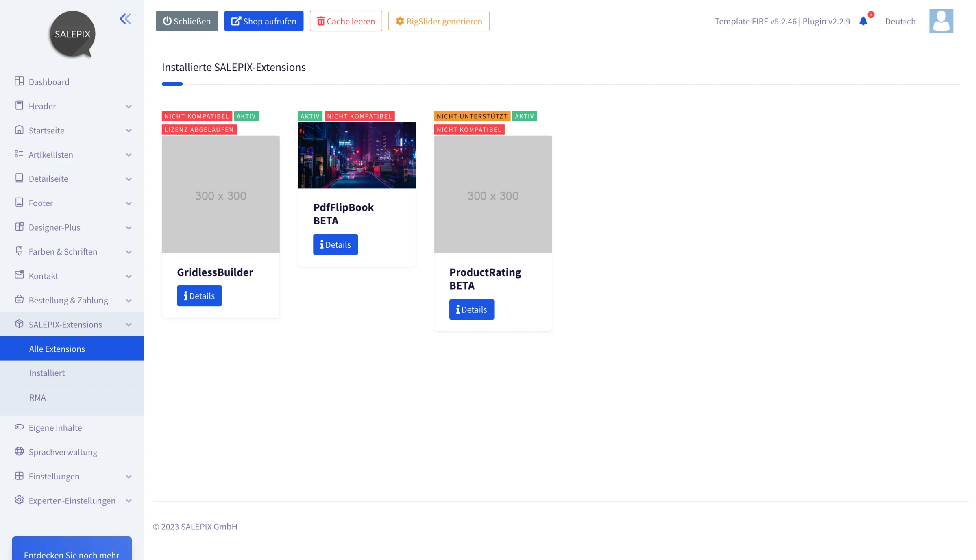Click the Experten-Einstellungen gear icon
Viewport: 976px width, 560px height.
tap(19, 500)
